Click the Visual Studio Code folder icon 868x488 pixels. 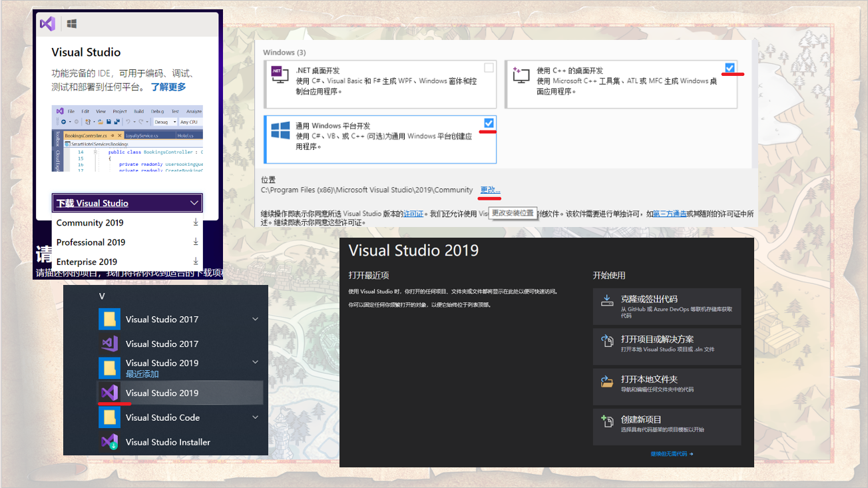click(x=109, y=417)
